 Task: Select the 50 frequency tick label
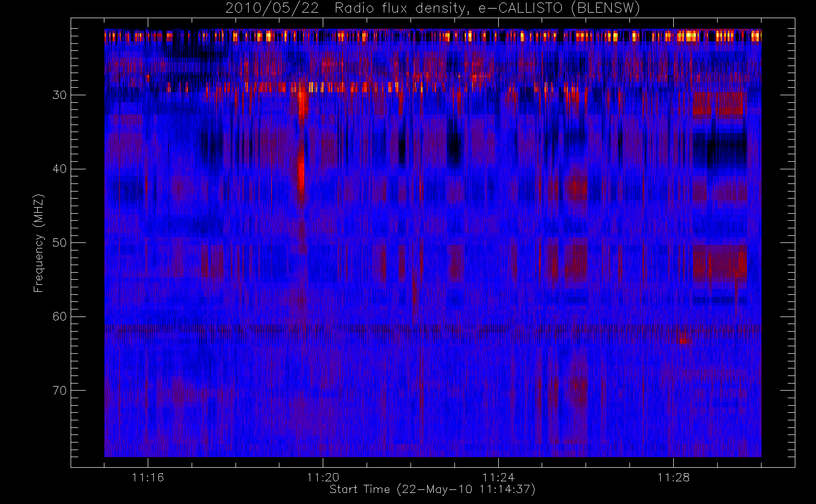(60, 242)
